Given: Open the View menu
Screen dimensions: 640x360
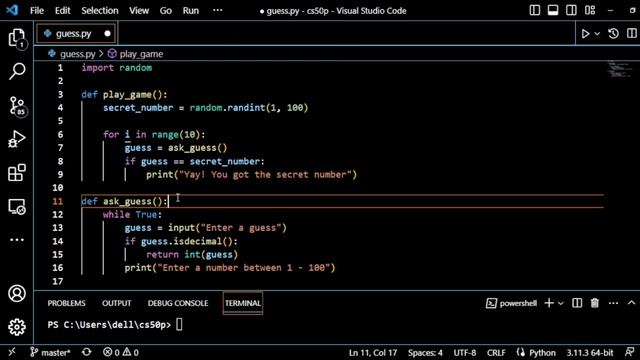Looking at the screenshot, I should coord(139,11).
